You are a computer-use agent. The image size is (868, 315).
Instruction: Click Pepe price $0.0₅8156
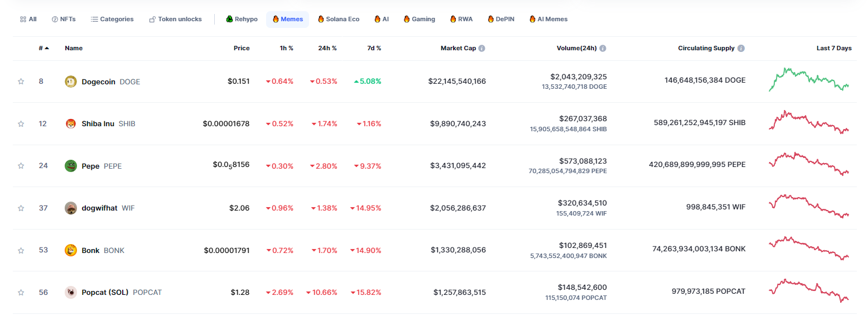point(231,165)
